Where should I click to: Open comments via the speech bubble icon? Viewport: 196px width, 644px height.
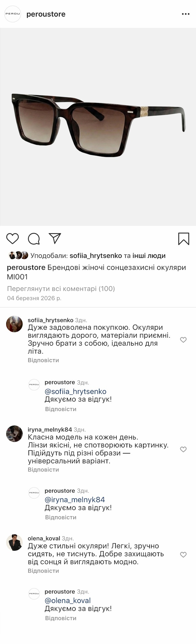point(34,239)
